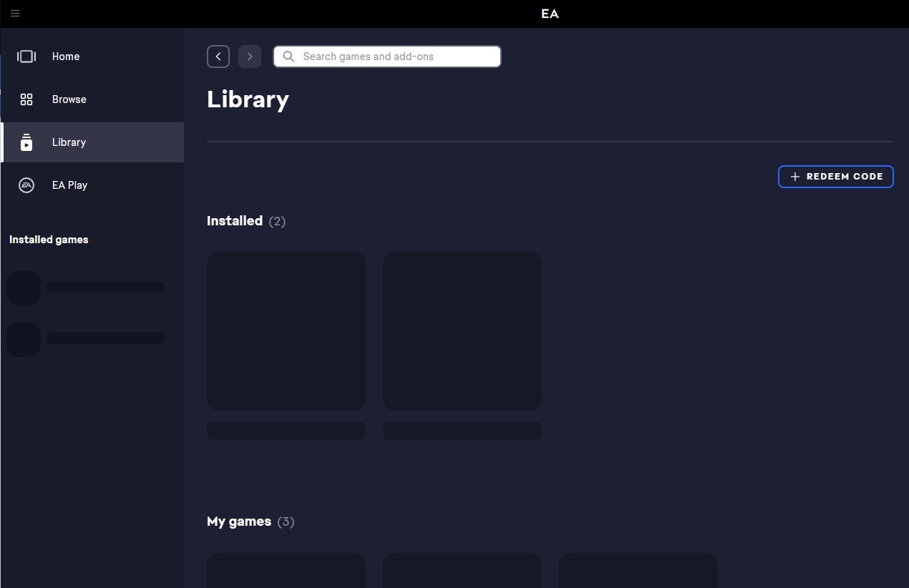Click the Library page title
The height and width of the screenshot is (588, 909).
pyautogui.click(x=248, y=99)
